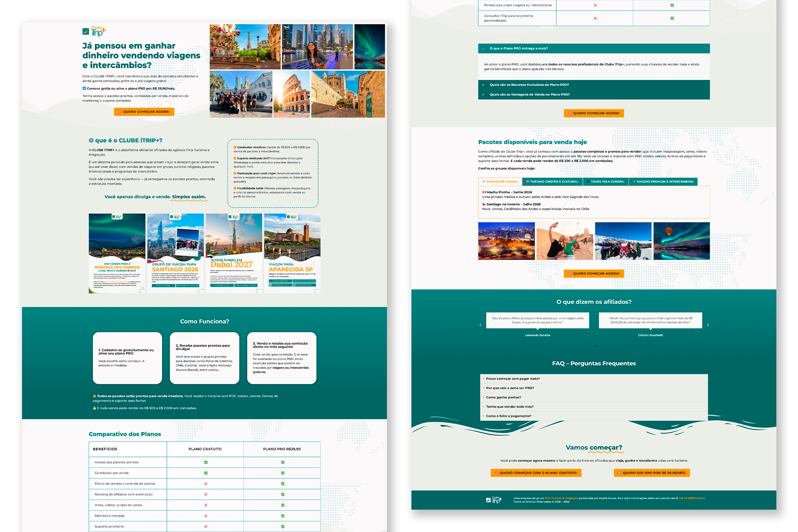Click the second testimonial carousel dot

tap(596, 346)
